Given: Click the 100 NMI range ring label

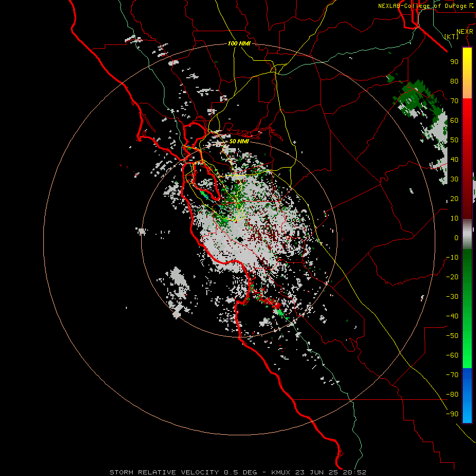Looking at the screenshot, I should (239, 43).
